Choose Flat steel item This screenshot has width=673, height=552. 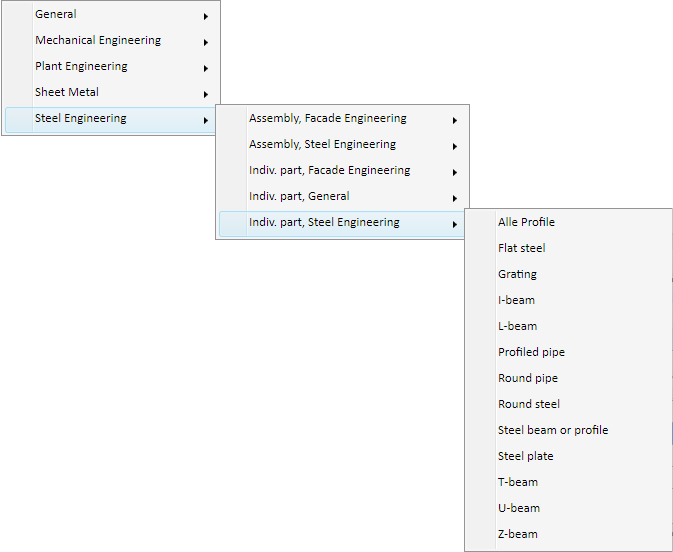click(569, 248)
